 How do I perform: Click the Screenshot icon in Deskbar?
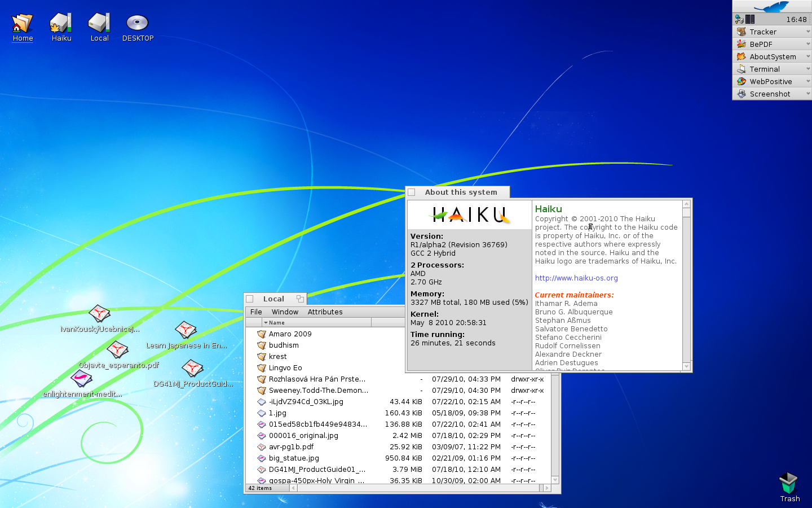[742, 94]
